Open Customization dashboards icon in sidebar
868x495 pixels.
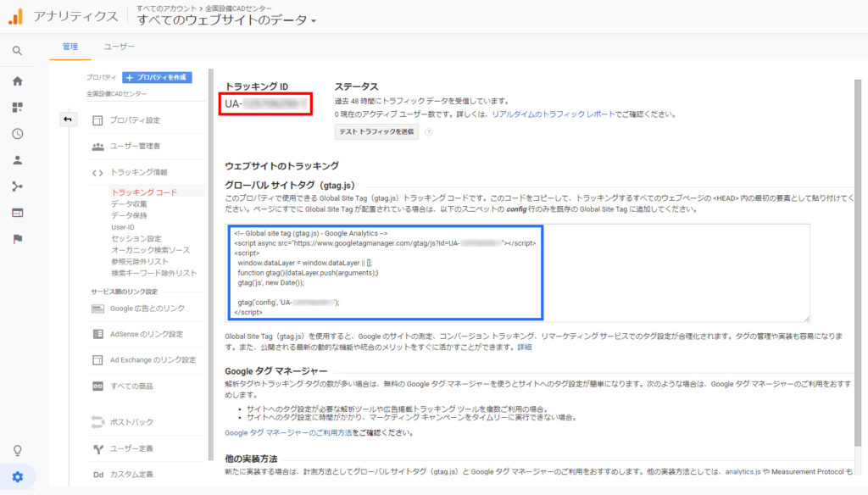17,107
